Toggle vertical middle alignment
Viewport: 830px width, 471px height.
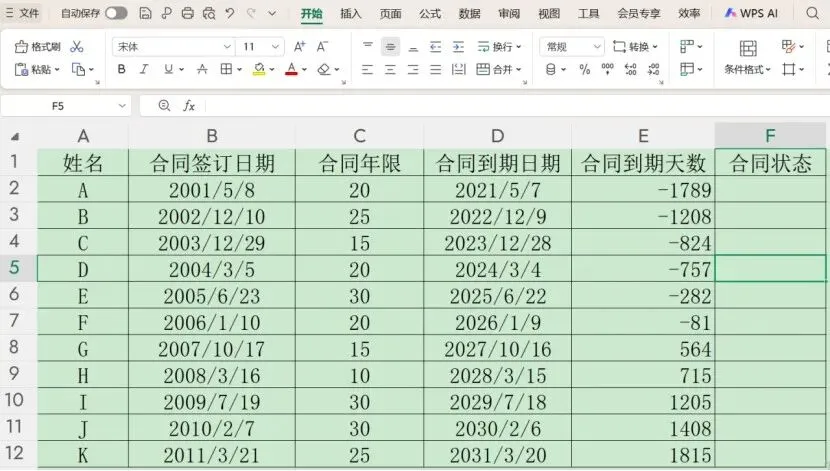pyautogui.click(x=390, y=47)
